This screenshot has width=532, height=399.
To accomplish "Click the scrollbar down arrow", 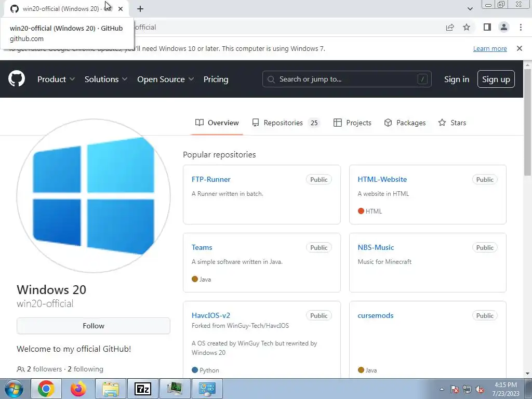I will pos(528,374).
